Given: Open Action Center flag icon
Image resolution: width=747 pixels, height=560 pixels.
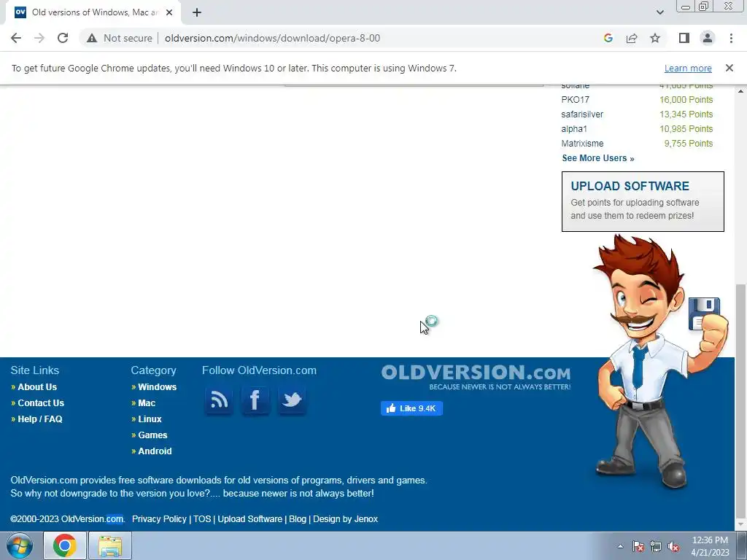Looking at the screenshot, I should 638,546.
